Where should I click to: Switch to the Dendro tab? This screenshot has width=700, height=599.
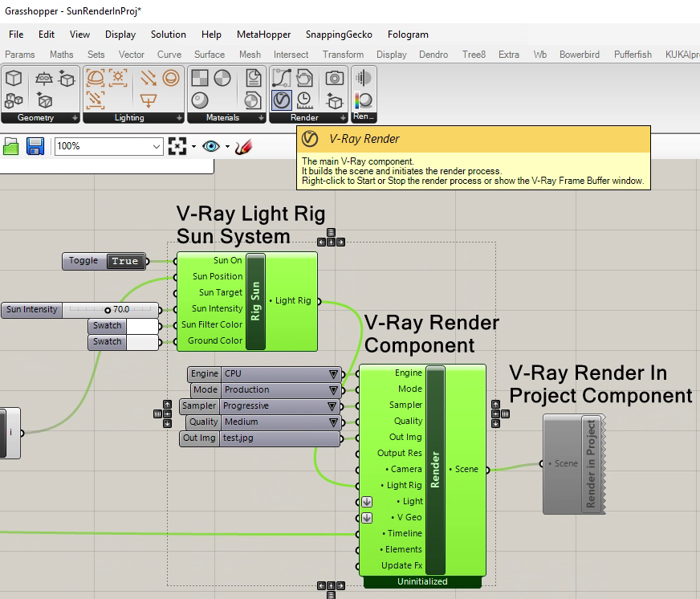point(433,55)
